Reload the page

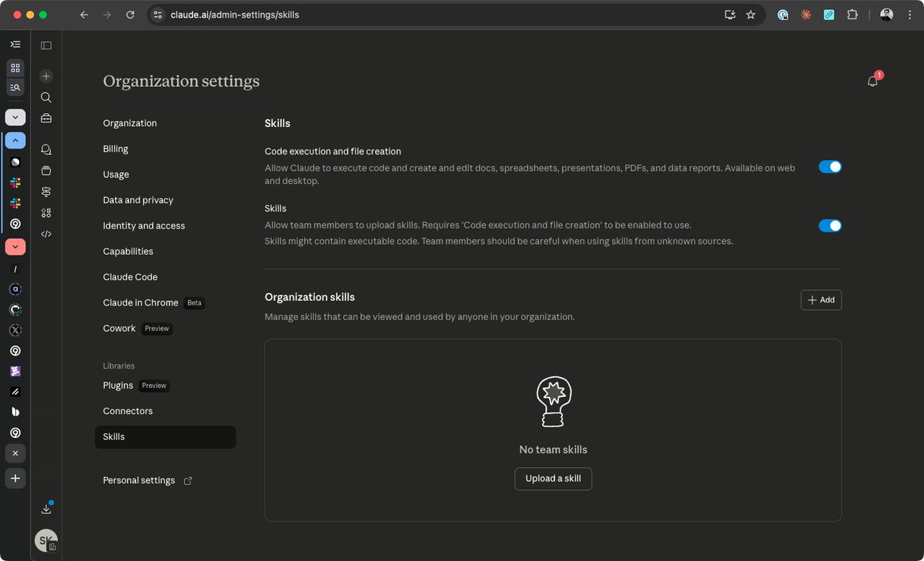click(130, 15)
